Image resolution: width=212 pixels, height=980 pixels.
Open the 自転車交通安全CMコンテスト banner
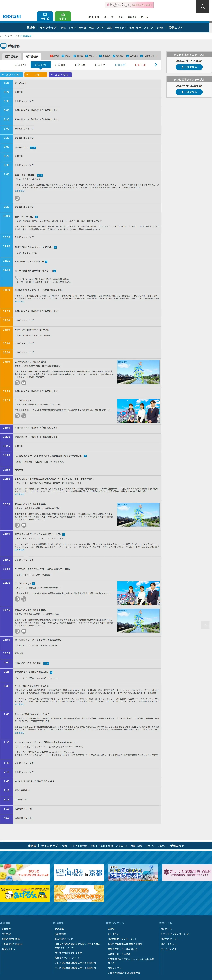pyautogui.click(x=133, y=872)
